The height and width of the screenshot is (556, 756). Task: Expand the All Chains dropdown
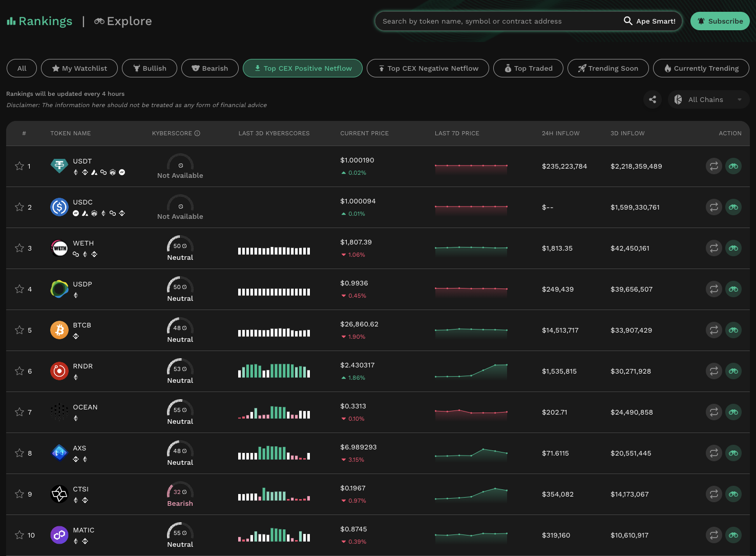coord(708,99)
